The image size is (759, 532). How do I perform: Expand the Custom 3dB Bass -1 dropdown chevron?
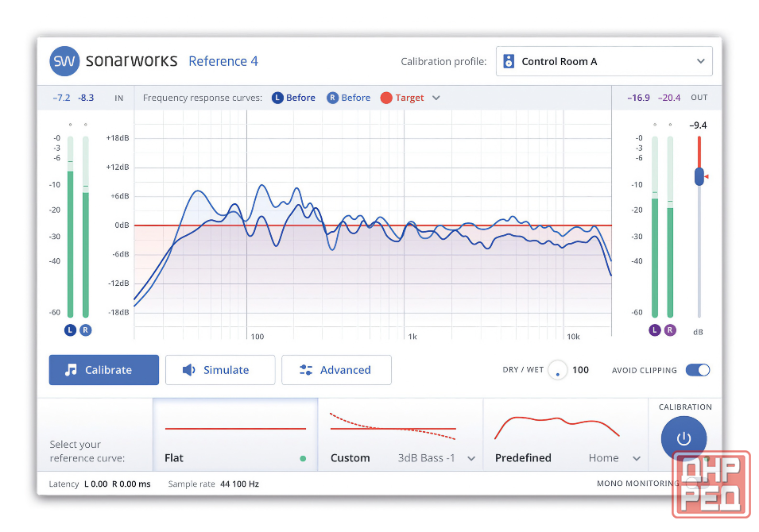pos(471,458)
